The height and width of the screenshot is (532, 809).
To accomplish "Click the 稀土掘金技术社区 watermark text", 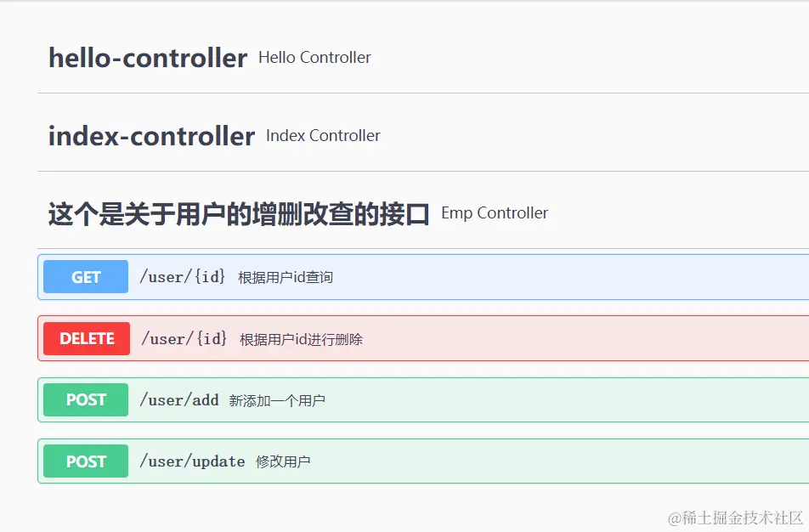I will point(736,518).
